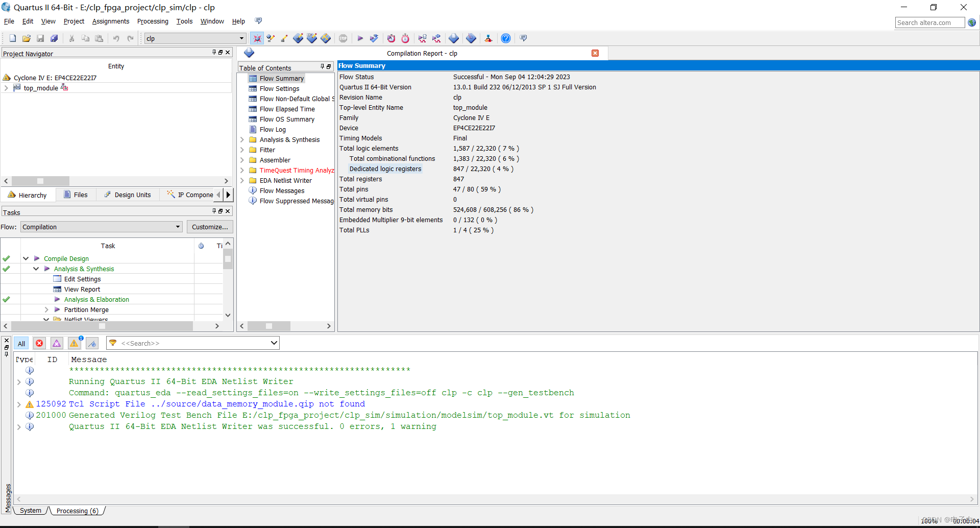Expand the Fitter report folder
The width and height of the screenshot is (980, 528).
(242, 150)
